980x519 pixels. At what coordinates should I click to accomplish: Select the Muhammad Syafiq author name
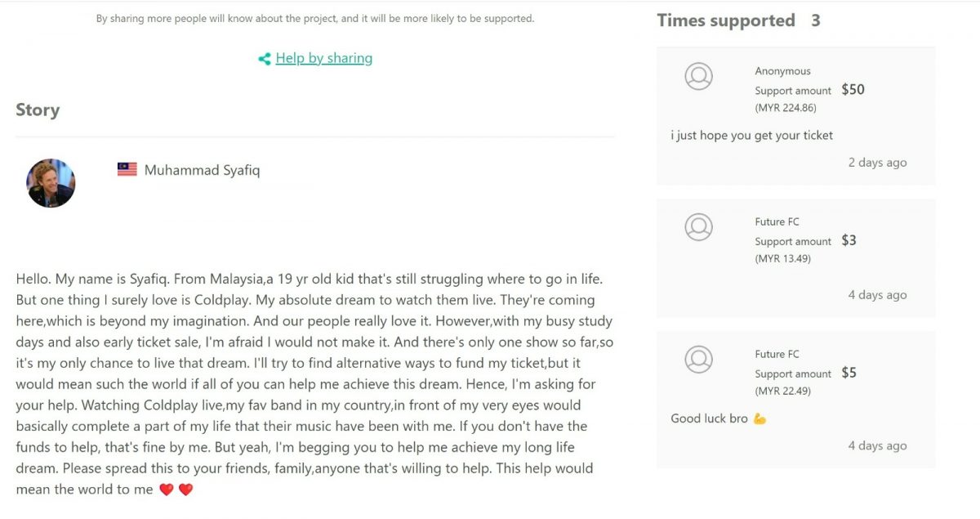click(202, 170)
